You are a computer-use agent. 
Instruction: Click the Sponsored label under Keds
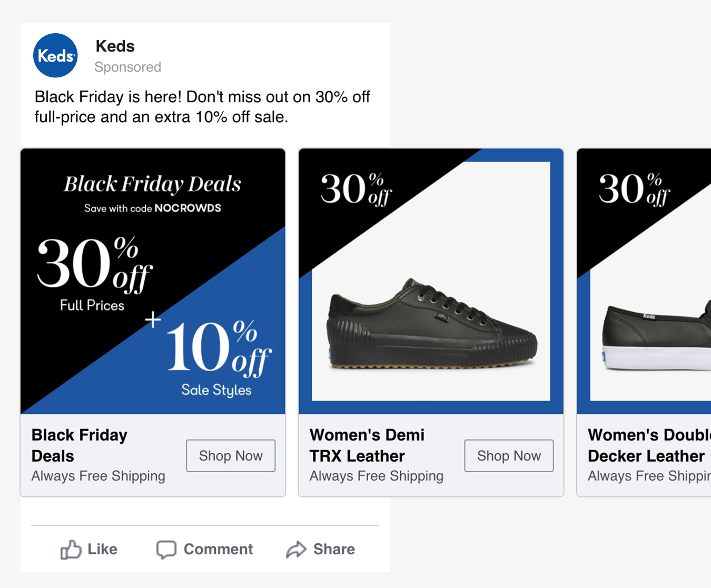[x=127, y=67]
